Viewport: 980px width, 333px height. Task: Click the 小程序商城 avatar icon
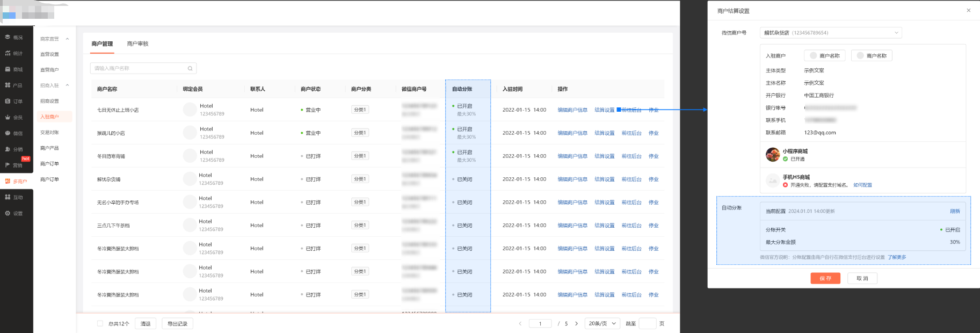[773, 155]
